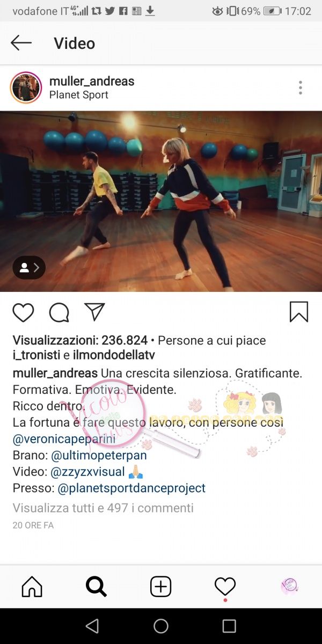Tap the back arrow next to Video

click(x=21, y=43)
